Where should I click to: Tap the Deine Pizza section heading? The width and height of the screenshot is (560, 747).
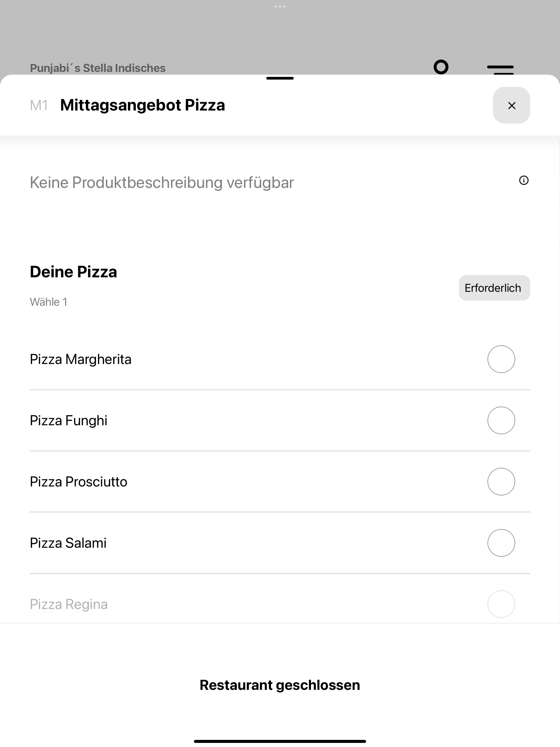(73, 272)
